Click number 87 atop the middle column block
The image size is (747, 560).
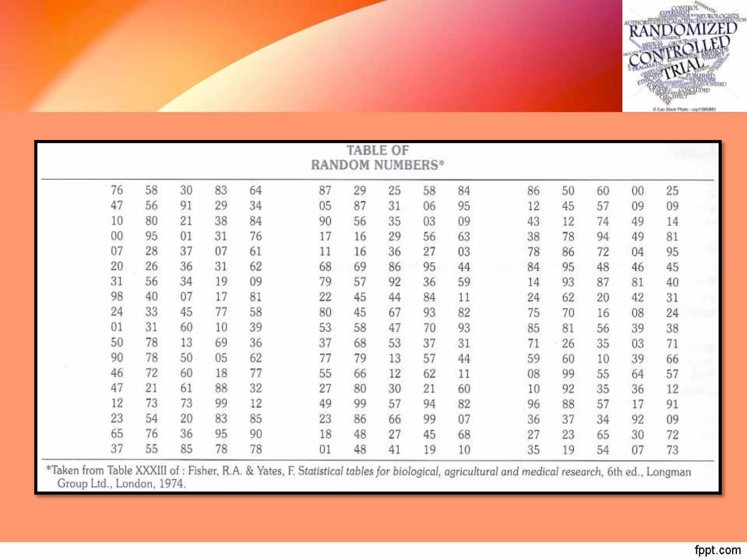click(325, 190)
